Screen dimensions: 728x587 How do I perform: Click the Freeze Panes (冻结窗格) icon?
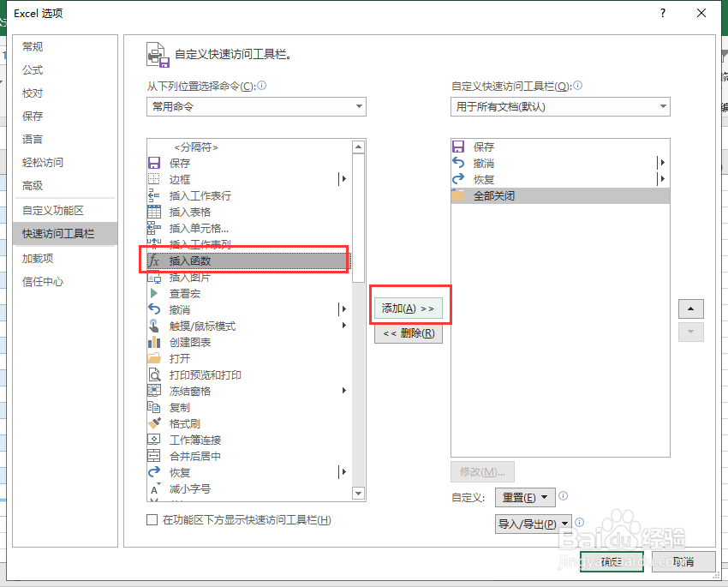pos(154,391)
